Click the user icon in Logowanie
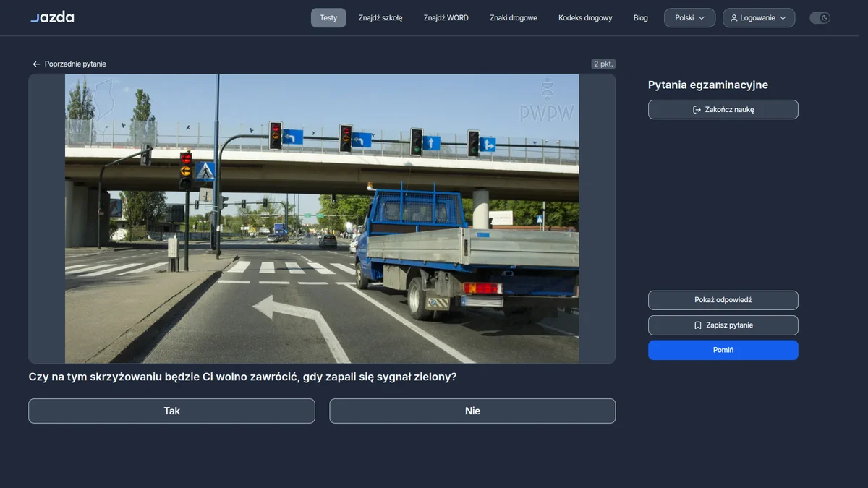This screenshot has width=868, height=488. pyautogui.click(x=734, y=18)
